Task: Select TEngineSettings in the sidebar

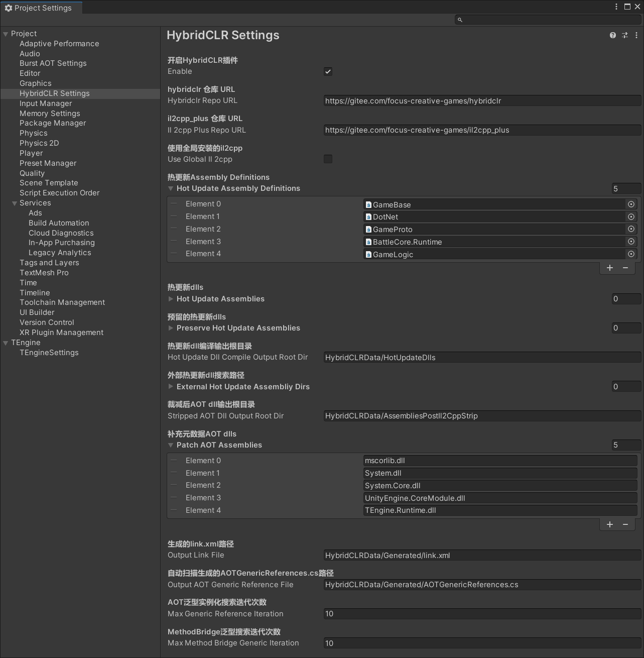Action: tap(49, 353)
